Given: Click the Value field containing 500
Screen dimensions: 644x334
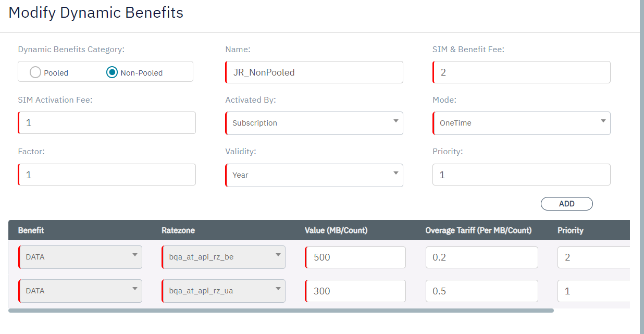Looking at the screenshot, I should pyautogui.click(x=355, y=257).
